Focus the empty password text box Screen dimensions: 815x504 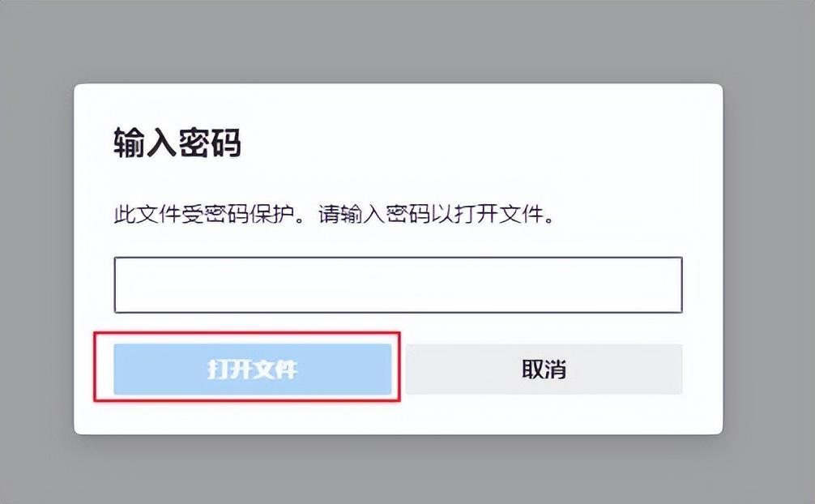(398, 284)
